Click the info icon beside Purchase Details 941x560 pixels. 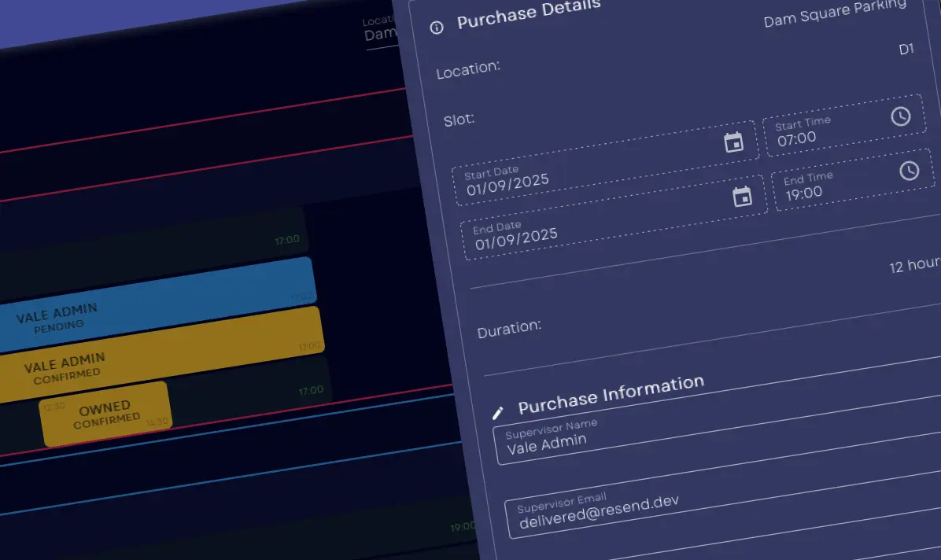[x=437, y=28]
